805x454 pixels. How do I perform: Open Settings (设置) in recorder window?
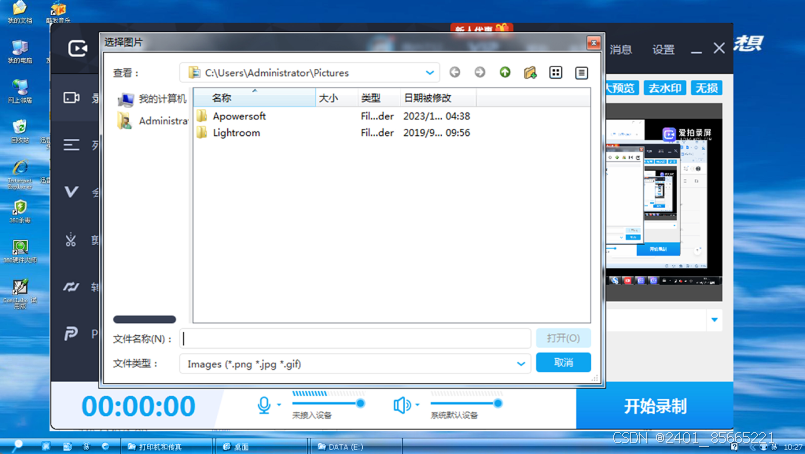click(x=663, y=50)
